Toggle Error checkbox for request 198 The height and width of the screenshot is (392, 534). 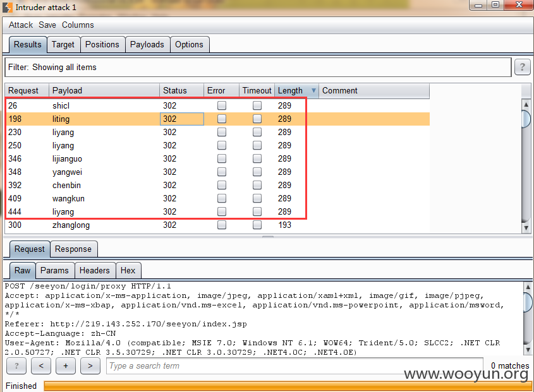pyautogui.click(x=222, y=119)
